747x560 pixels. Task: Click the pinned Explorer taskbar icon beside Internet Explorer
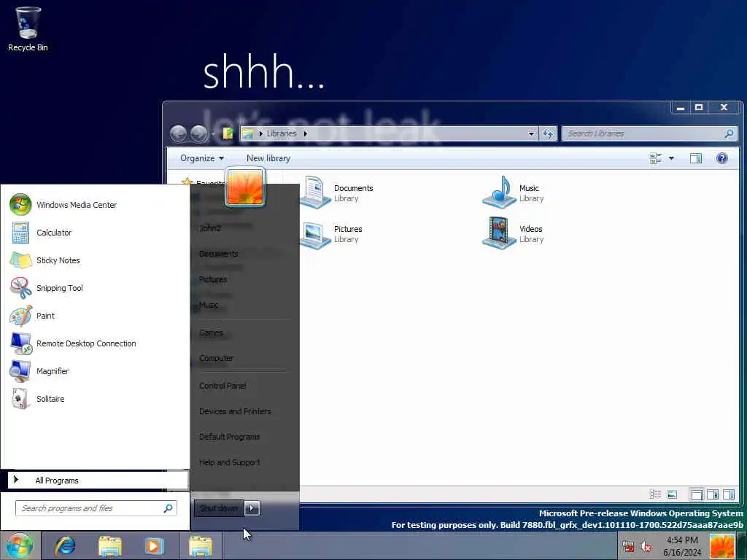tap(110, 545)
